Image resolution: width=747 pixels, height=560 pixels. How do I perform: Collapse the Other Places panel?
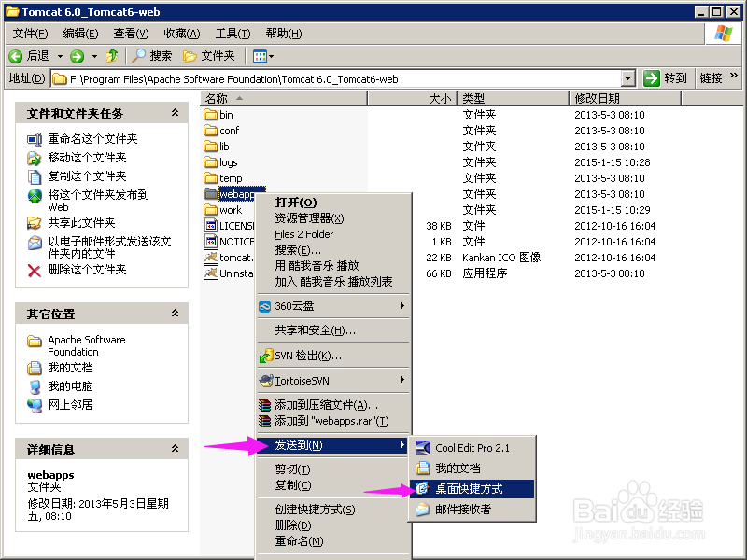176,314
